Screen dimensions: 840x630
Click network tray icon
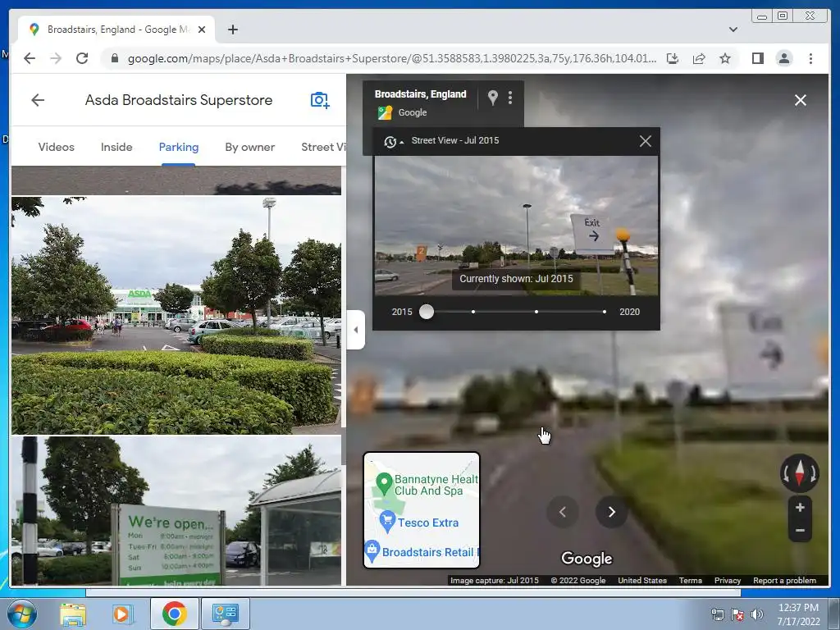[717, 614]
